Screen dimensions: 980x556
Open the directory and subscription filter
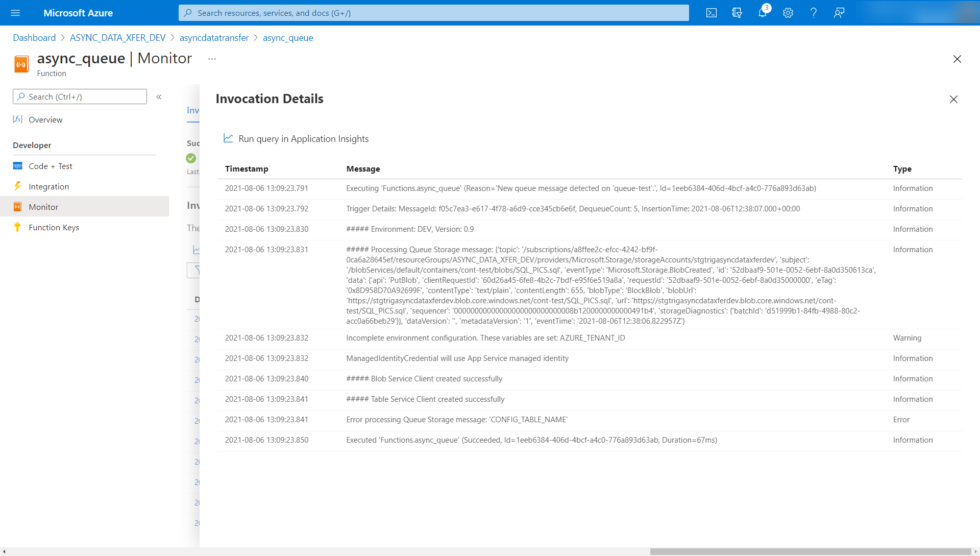(x=737, y=13)
